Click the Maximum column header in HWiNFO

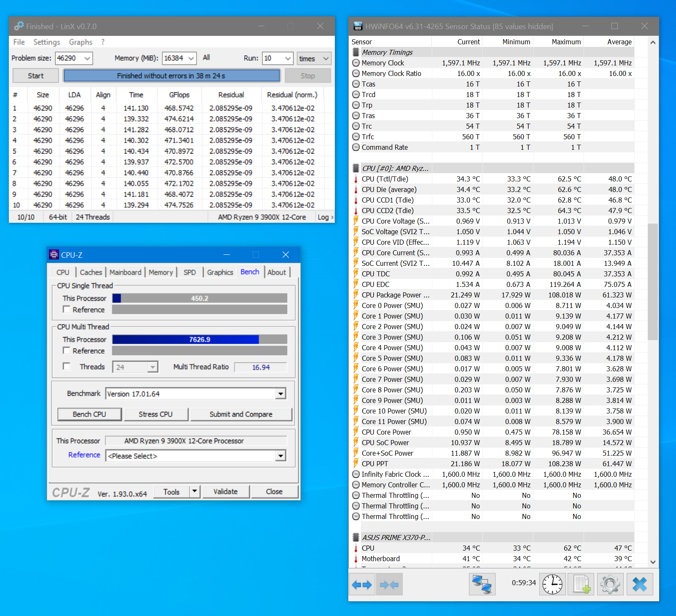click(558, 42)
